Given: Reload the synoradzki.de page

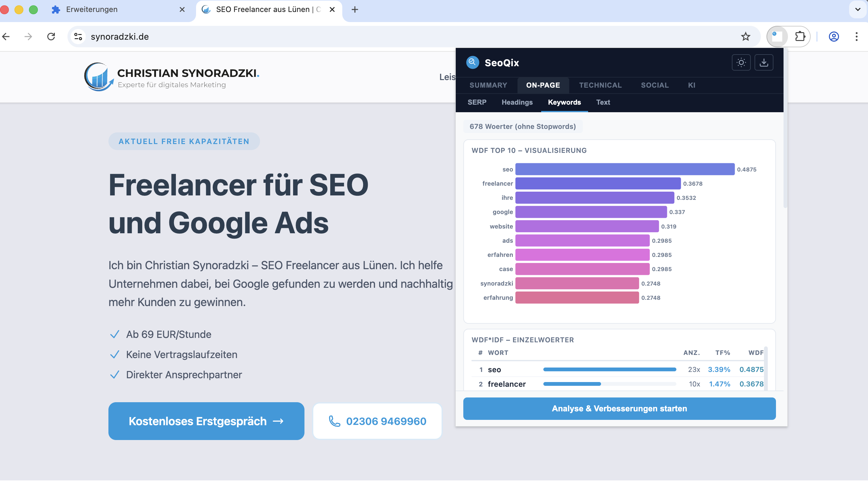Looking at the screenshot, I should (x=51, y=36).
